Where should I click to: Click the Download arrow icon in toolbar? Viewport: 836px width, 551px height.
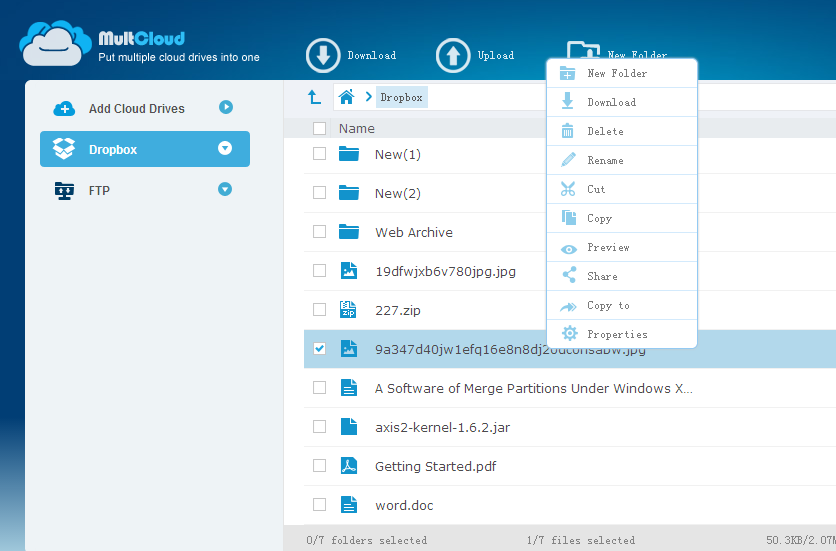coord(323,56)
